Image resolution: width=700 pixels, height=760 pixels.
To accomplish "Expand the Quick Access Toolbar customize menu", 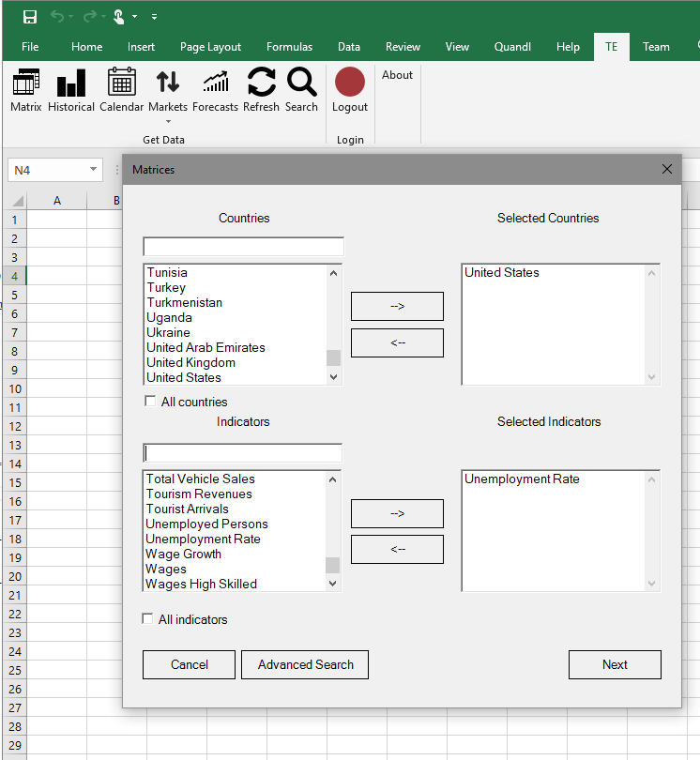I will [154, 17].
